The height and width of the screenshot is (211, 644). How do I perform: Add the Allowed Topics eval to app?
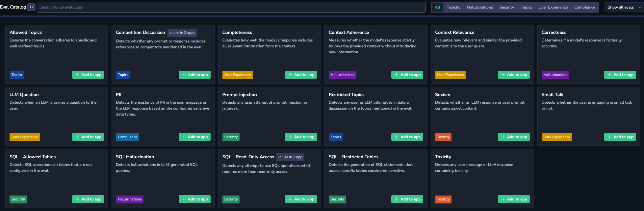[88, 75]
